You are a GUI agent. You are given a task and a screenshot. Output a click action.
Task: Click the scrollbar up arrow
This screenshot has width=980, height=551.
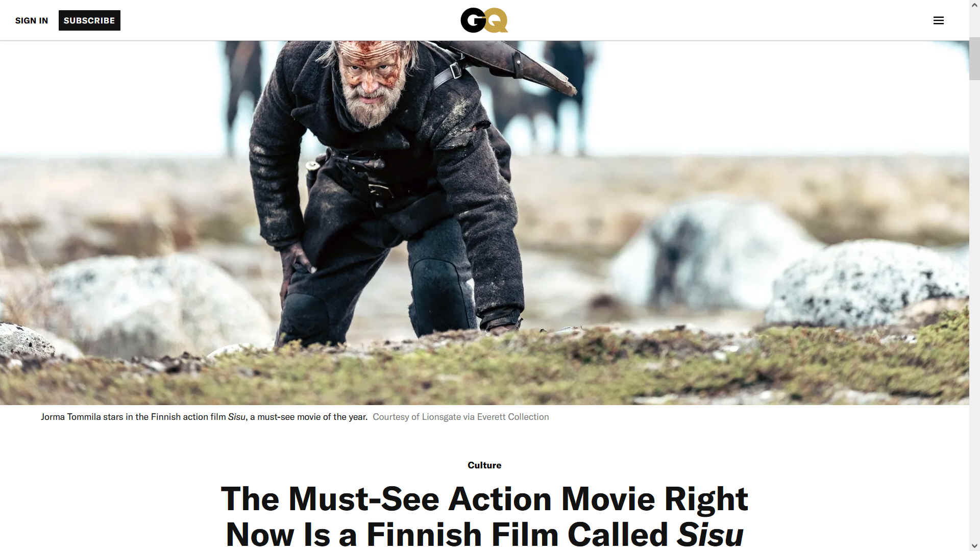pyautogui.click(x=974, y=5)
